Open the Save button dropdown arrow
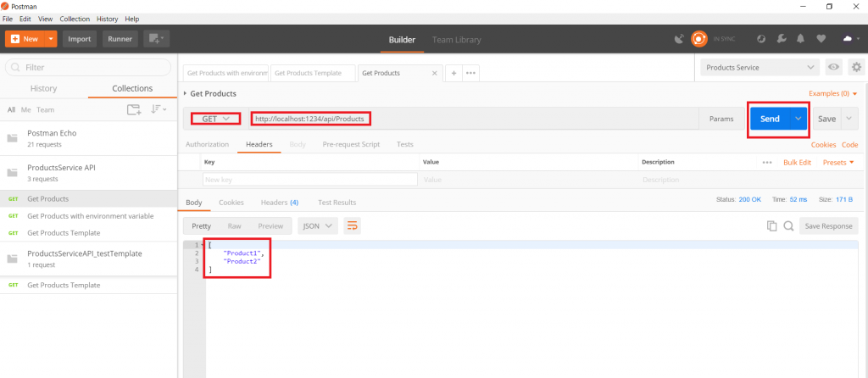868x378 pixels. click(x=849, y=119)
